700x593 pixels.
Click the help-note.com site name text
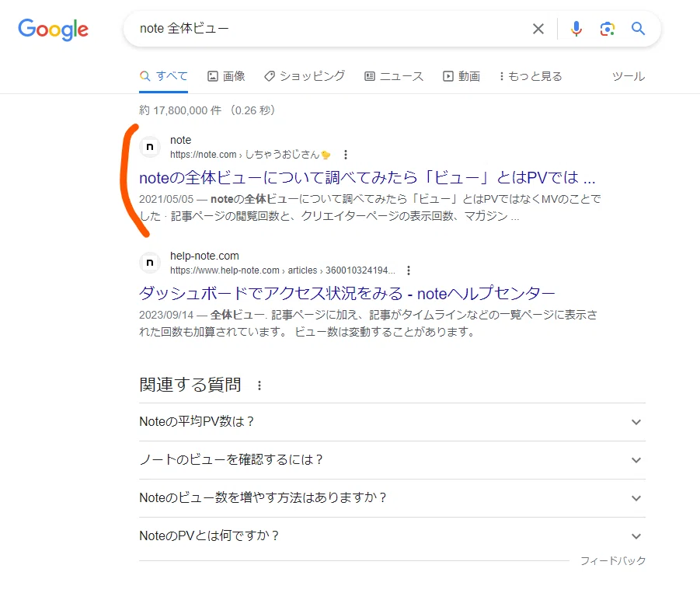click(204, 256)
